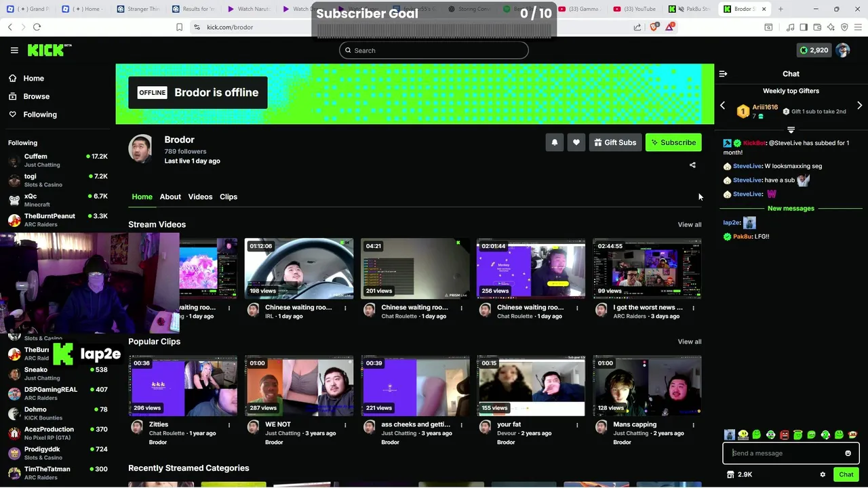
Task: Switch to the Videos tab
Action: click(200, 197)
